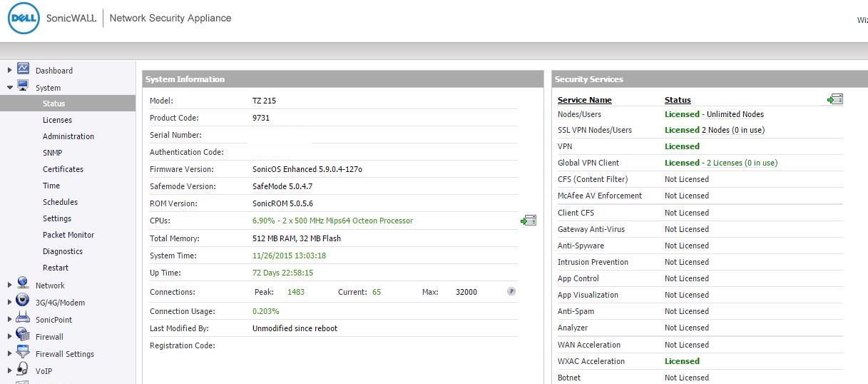Click the Dell logo icon
The height and width of the screenshot is (384, 868).
coord(24,19)
